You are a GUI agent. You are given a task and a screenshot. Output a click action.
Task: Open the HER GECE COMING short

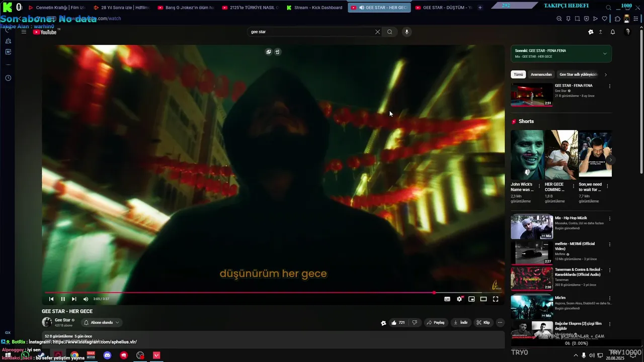(561, 155)
